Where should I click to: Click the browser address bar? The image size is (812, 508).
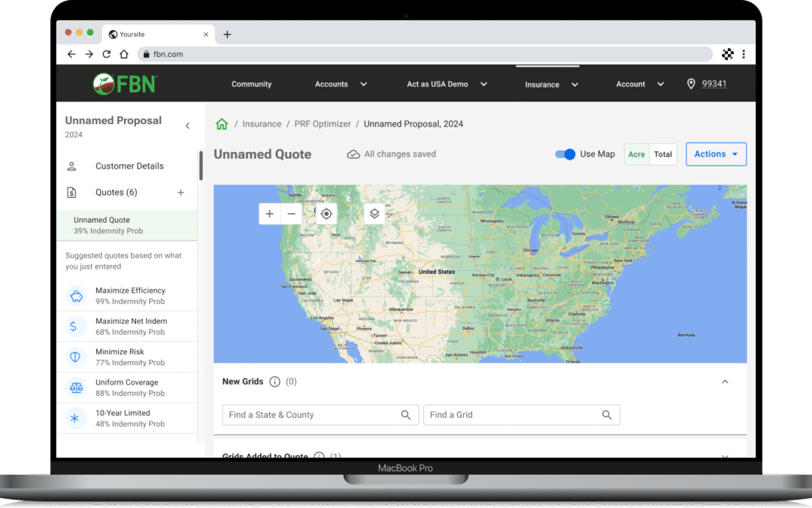coord(425,54)
